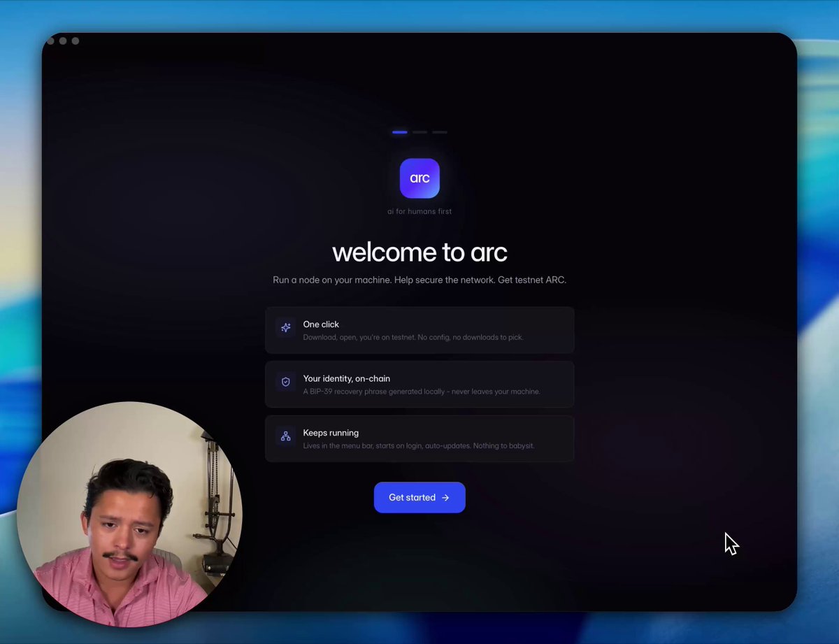This screenshot has height=644, width=839.
Task: Click the window minimize button
Action: 63,41
